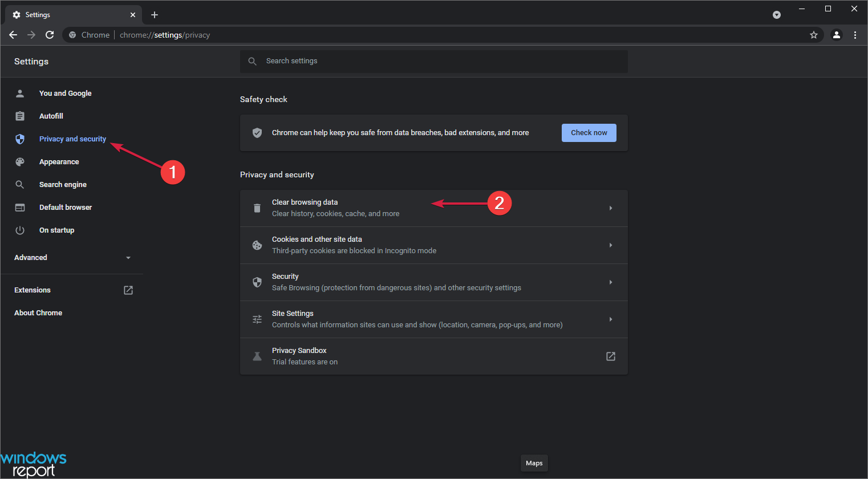Open Default browser settings section
The height and width of the screenshot is (479, 868).
pyautogui.click(x=66, y=207)
